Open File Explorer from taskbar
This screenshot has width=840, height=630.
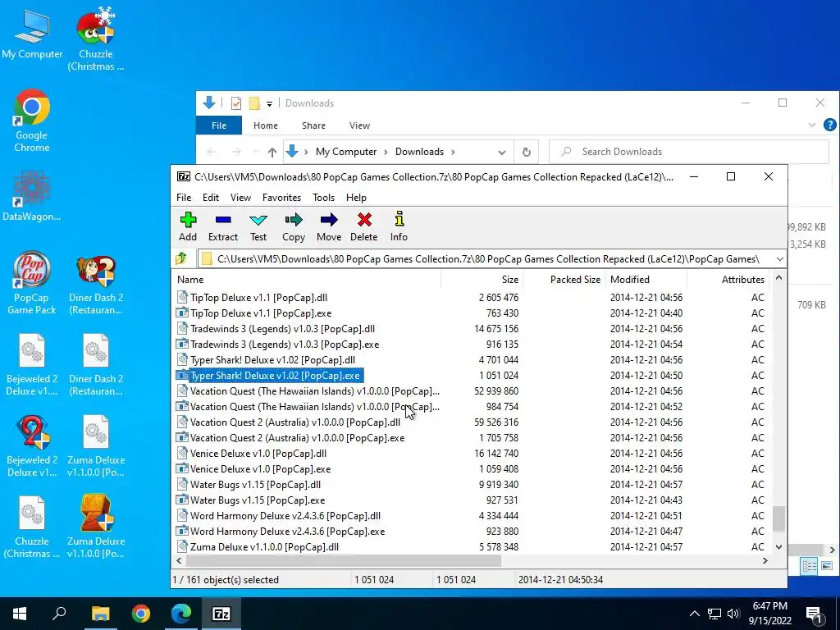pyautogui.click(x=100, y=614)
